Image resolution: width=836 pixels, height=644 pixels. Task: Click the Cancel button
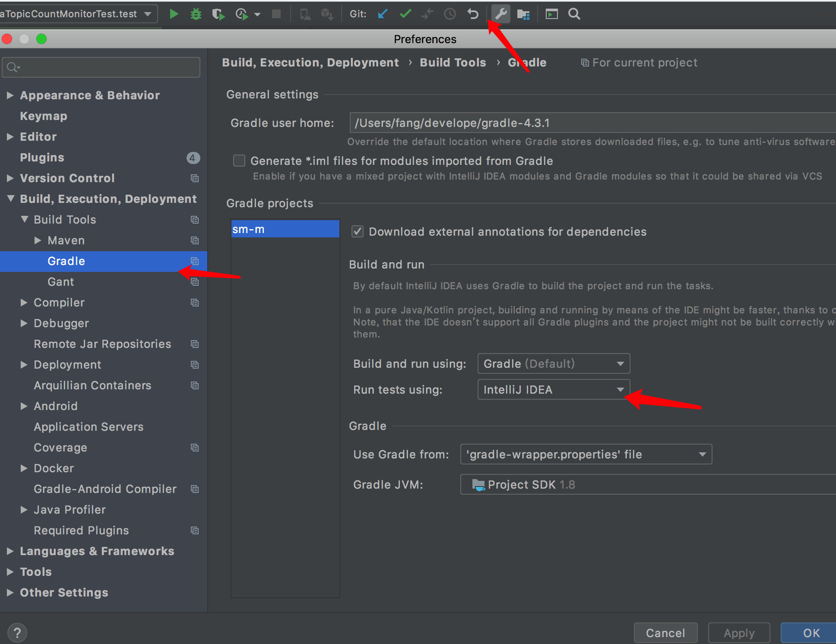pyautogui.click(x=665, y=633)
